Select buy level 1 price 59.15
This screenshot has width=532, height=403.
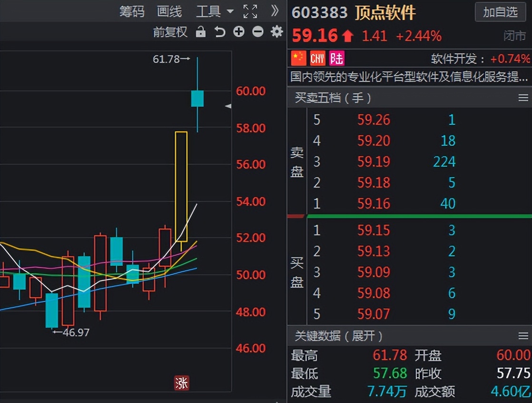click(374, 231)
